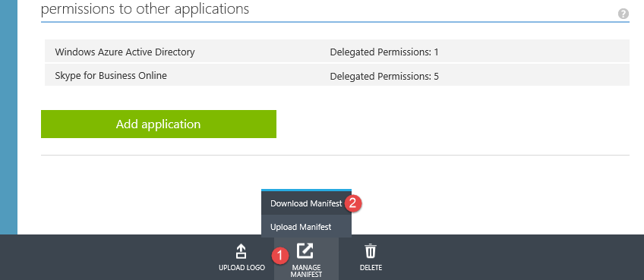Image resolution: width=644 pixels, height=280 pixels.
Task: Choose Download Manifest from the popup menu
Action: click(306, 203)
